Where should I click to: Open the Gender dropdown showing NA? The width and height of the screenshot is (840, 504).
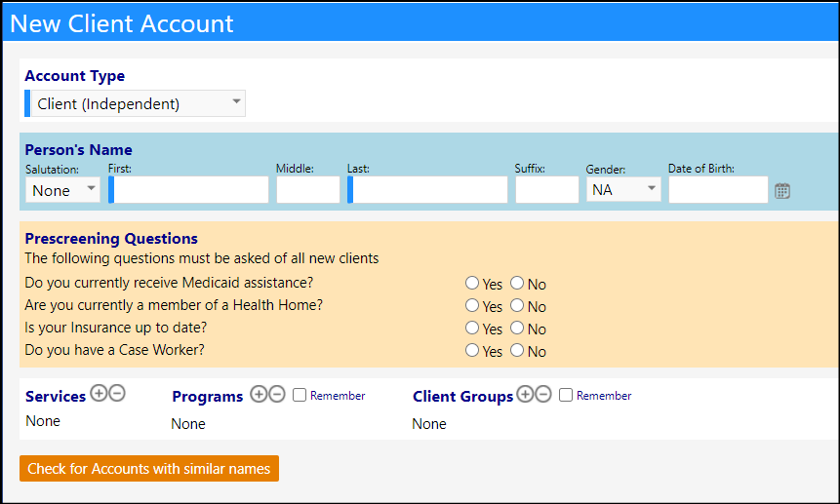point(623,189)
